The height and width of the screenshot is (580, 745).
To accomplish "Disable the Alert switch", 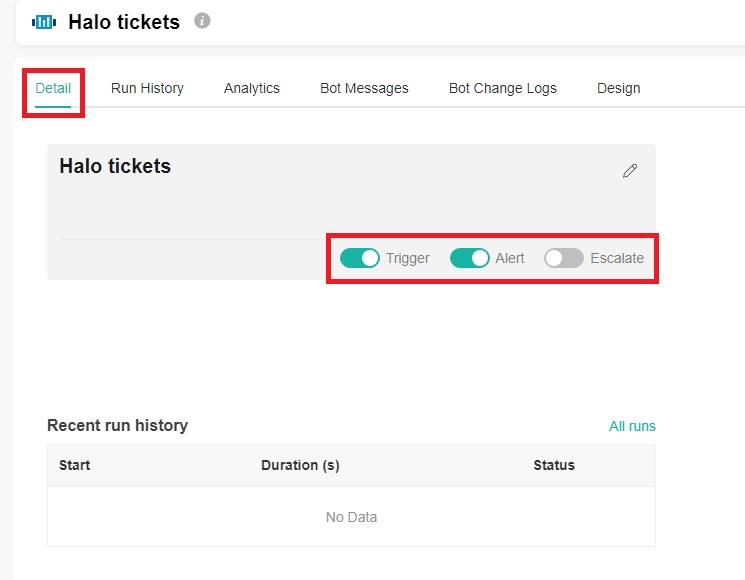I will [469, 258].
